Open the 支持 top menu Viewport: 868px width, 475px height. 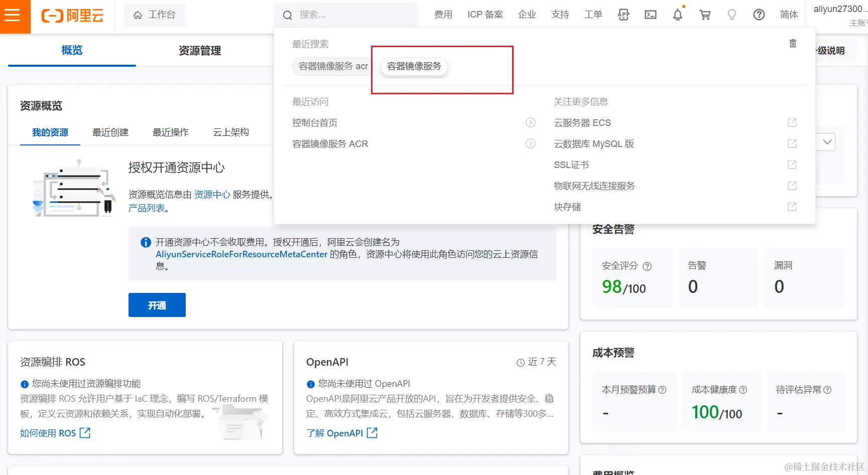click(560, 15)
